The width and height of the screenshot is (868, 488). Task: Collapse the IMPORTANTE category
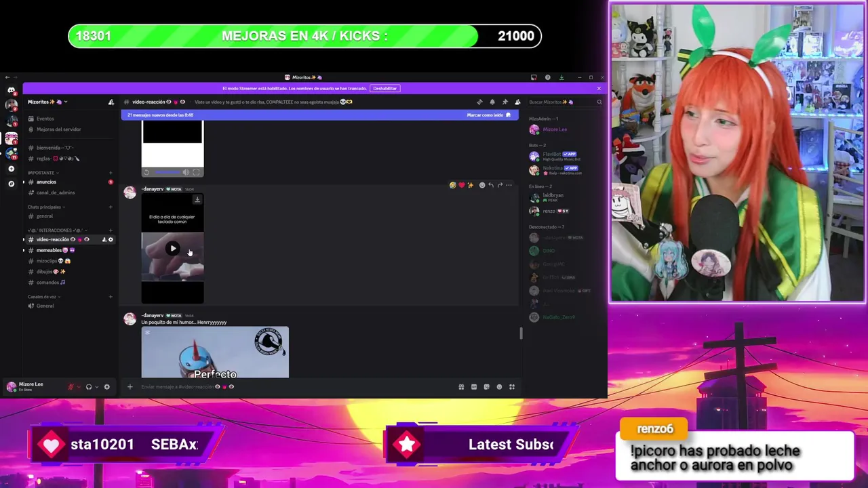[x=42, y=173]
